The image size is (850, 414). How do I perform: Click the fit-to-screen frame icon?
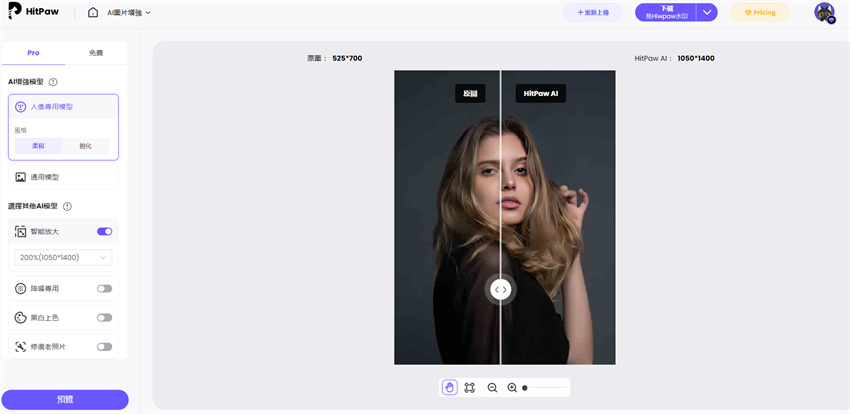470,387
